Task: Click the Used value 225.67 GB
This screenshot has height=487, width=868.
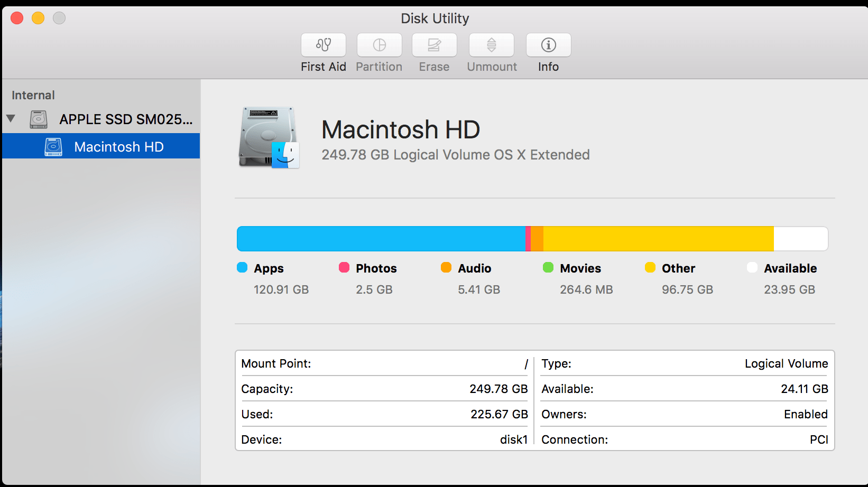Action: (499, 414)
